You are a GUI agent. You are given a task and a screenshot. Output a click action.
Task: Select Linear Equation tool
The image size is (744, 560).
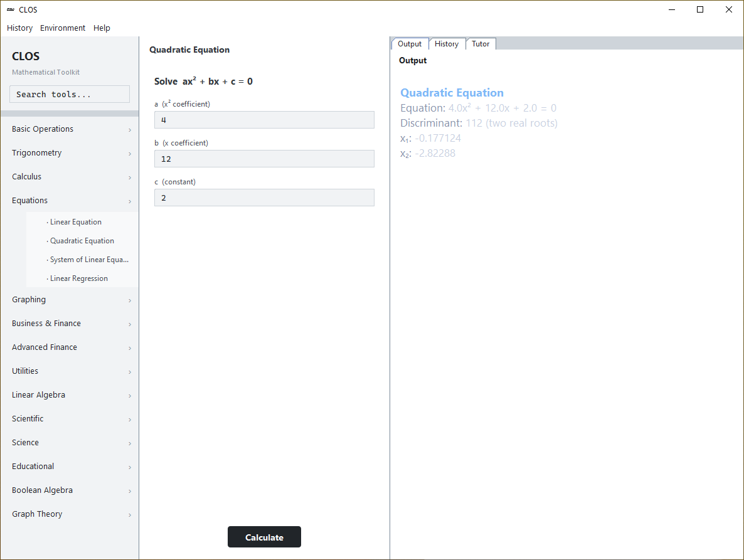pos(76,222)
